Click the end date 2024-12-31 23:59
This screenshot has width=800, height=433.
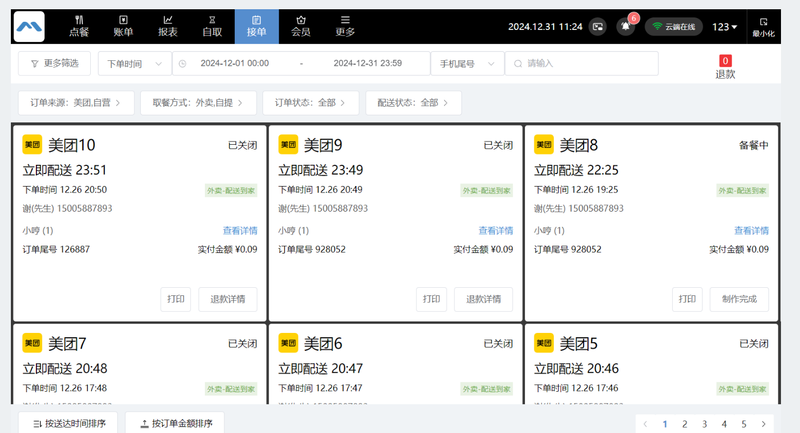pos(367,63)
